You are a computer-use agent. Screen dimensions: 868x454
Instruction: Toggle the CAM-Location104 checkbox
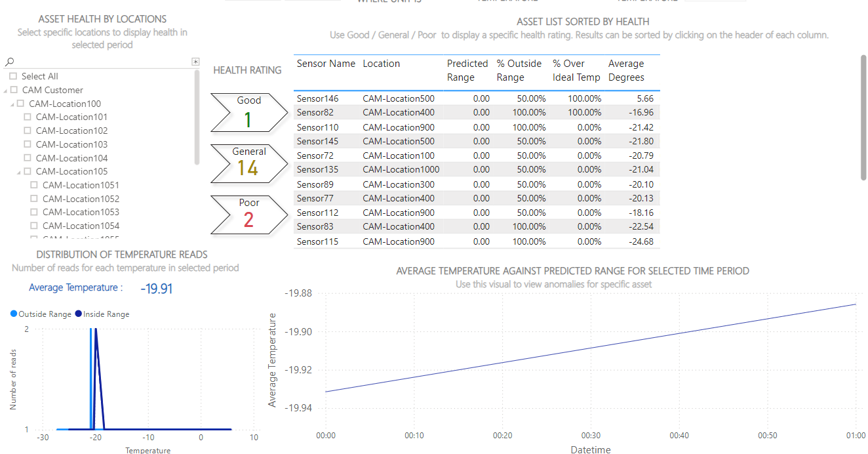[28, 158]
